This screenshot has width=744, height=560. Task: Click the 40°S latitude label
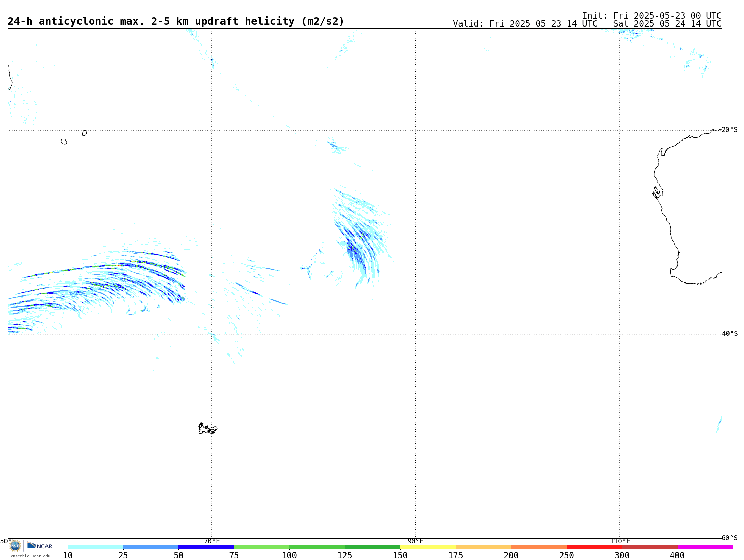[x=730, y=334]
